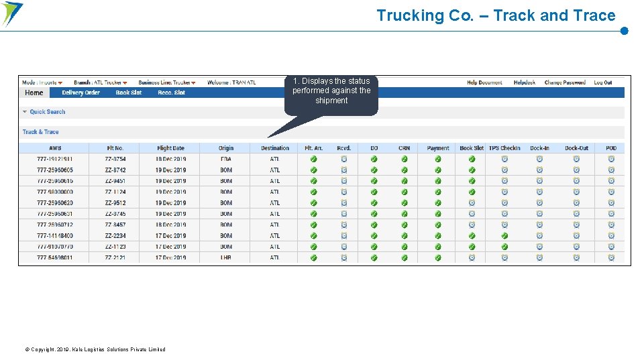Click Payment green check for flight ZZ-8742
The height and width of the screenshot is (362, 644).
[x=438, y=170]
